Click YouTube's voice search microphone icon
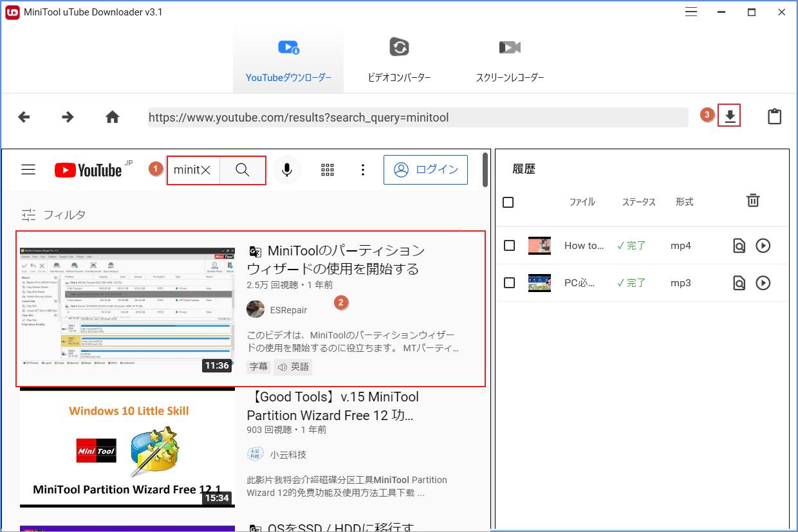The image size is (798, 532). coord(287,170)
